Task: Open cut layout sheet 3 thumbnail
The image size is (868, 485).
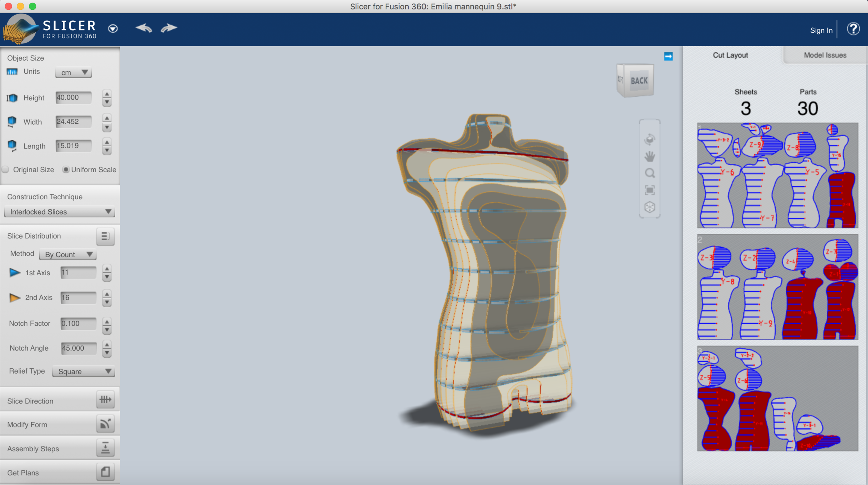Action: tap(778, 399)
